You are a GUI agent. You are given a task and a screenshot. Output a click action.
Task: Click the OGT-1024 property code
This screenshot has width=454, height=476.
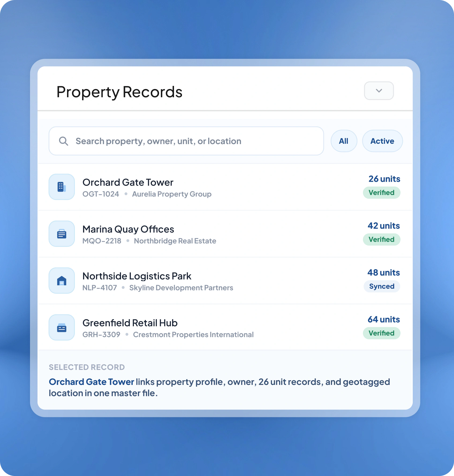point(101,194)
